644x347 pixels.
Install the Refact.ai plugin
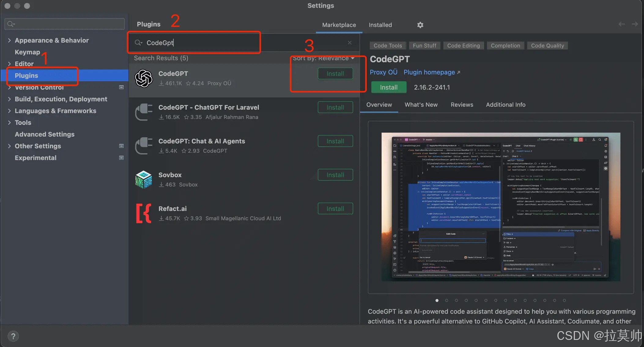335,209
